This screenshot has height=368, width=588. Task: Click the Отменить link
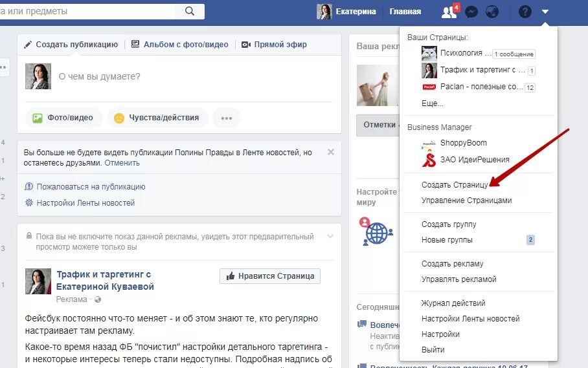[x=122, y=163]
